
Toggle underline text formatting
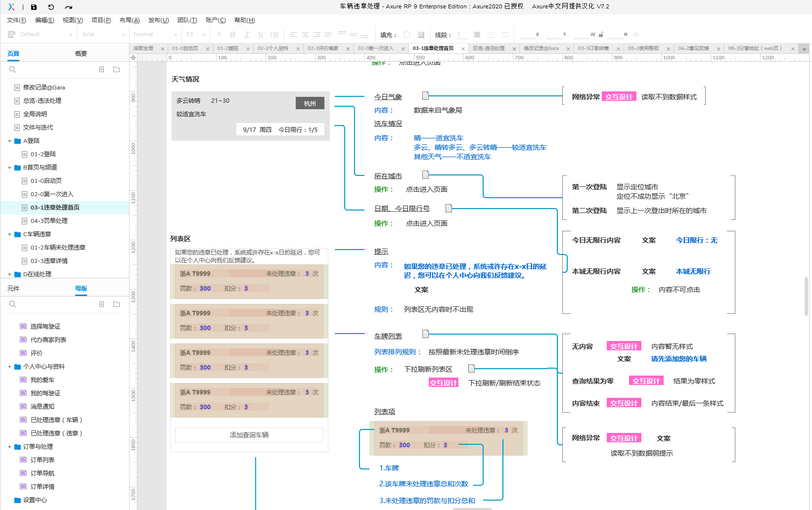click(x=261, y=35)
